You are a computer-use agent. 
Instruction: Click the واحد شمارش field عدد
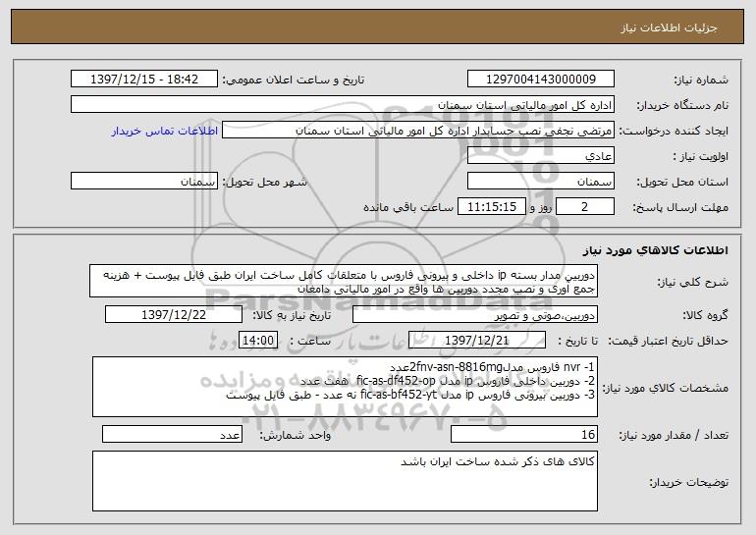[172, 434]
